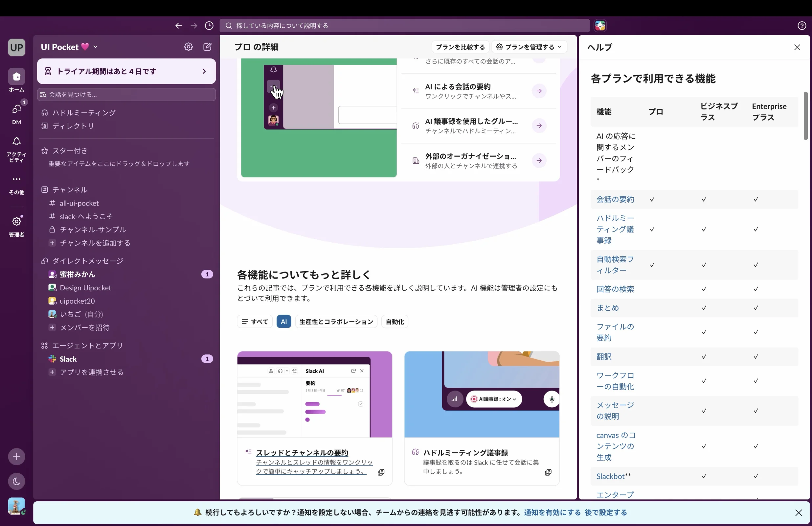Open 会話の要約 help link

click(x=615, y=200)
